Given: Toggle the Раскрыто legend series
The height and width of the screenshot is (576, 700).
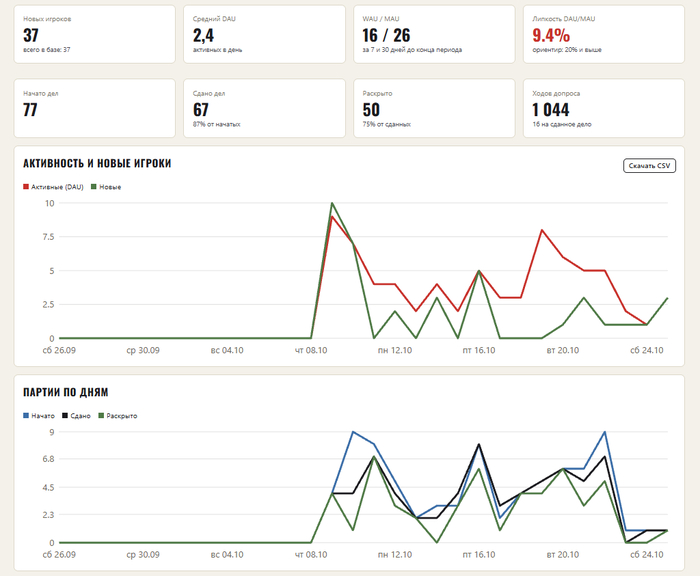Looking at the screenshot, I should coord(118,416).
